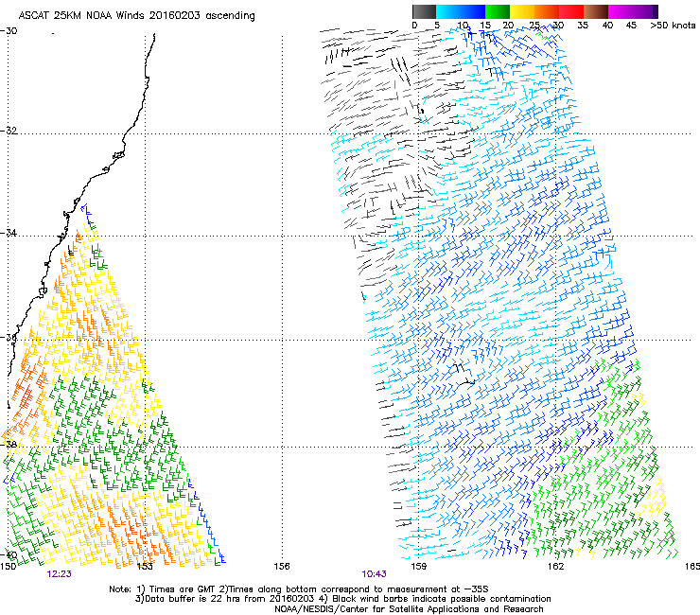
Task: Click the '156' longitude axis label
Action: 282,567
